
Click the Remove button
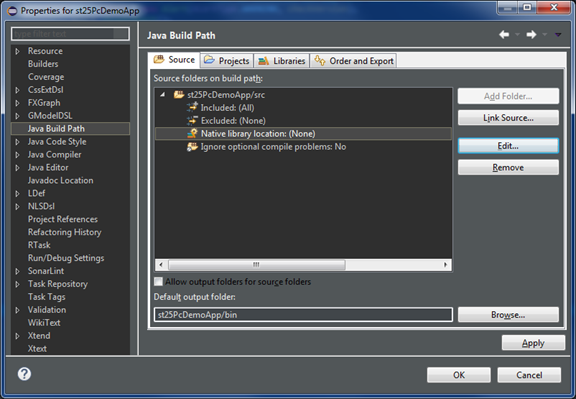tap(508, 168)
